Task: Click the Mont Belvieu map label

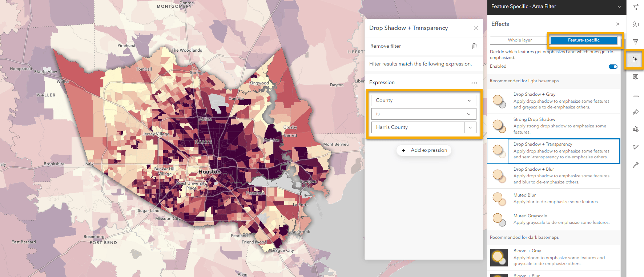Action: 336,145
